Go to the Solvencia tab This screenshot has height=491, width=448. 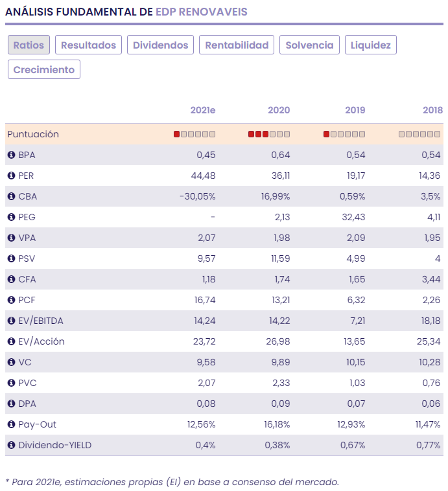(x=309, y=45)
